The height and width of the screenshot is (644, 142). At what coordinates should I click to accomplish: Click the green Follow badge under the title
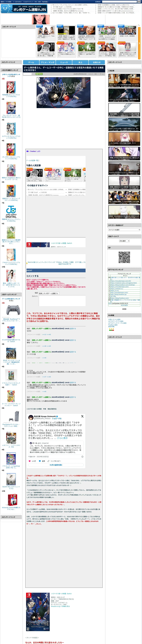click(39, 74)
